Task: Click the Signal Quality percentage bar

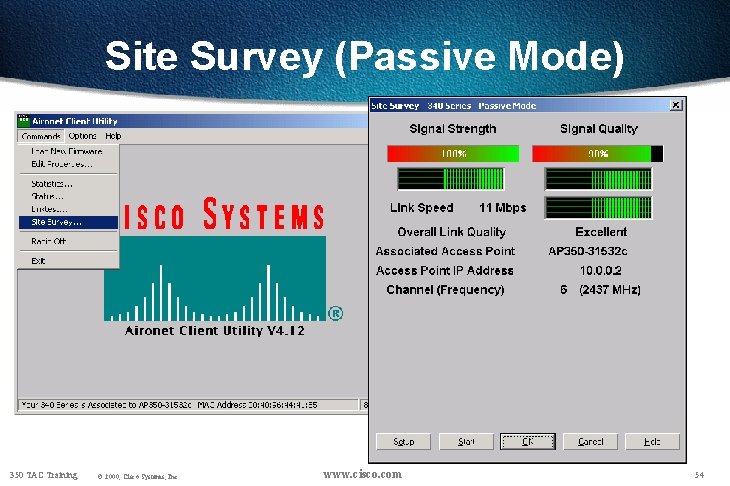Action: tap(598, 154)
